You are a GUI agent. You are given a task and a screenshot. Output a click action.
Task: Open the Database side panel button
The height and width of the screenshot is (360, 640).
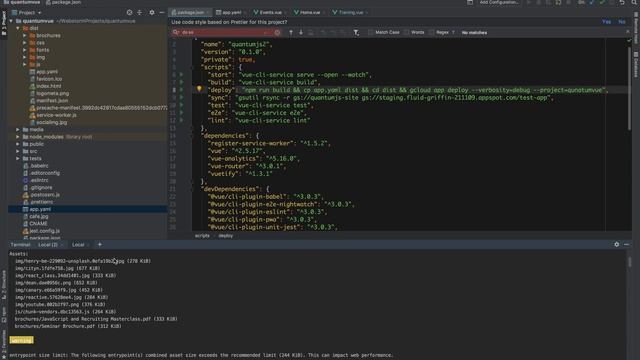(636, 64)
